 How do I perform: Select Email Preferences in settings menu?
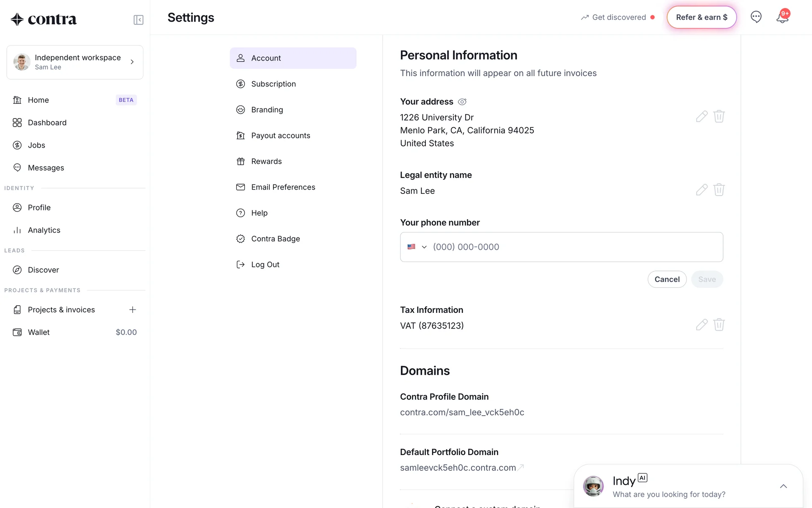283,187
